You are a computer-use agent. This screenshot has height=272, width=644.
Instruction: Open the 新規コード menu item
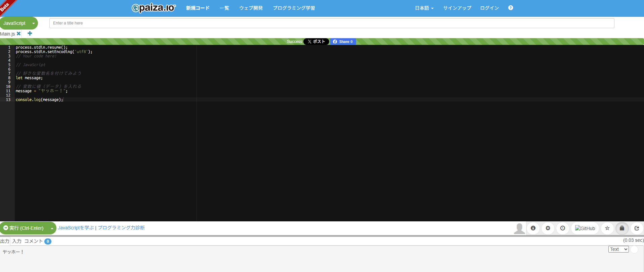(x=198, y=8)
